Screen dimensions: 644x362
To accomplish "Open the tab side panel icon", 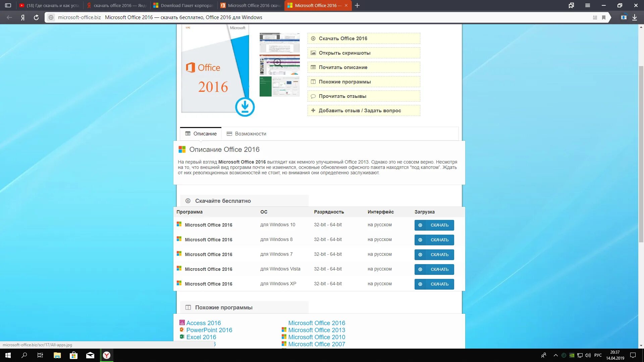I will point(8,5).
